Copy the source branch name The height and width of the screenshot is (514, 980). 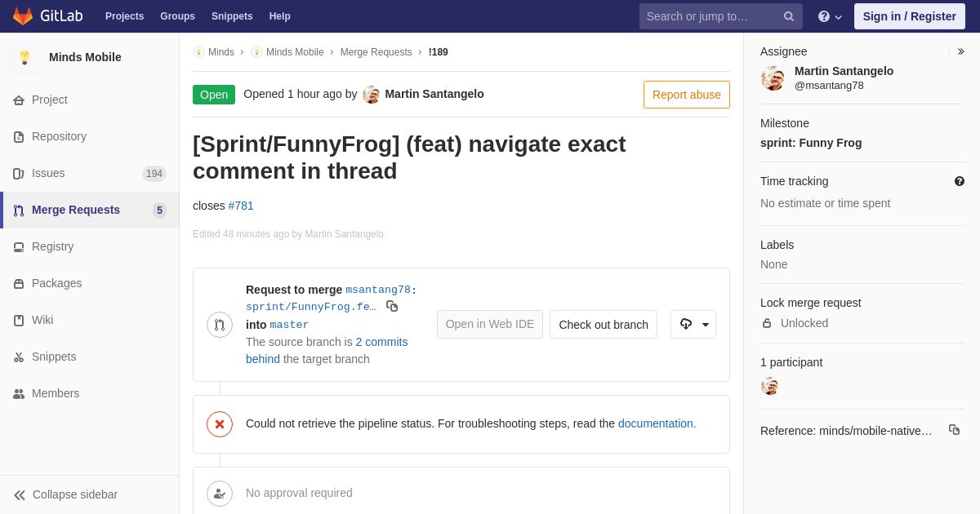point(392,306)
